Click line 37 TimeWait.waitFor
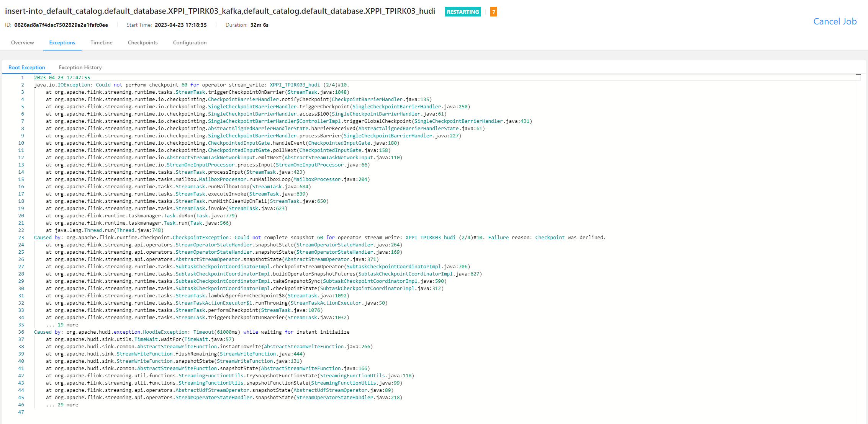The height and width of the screenshot is (424, 868). (140, 339)
